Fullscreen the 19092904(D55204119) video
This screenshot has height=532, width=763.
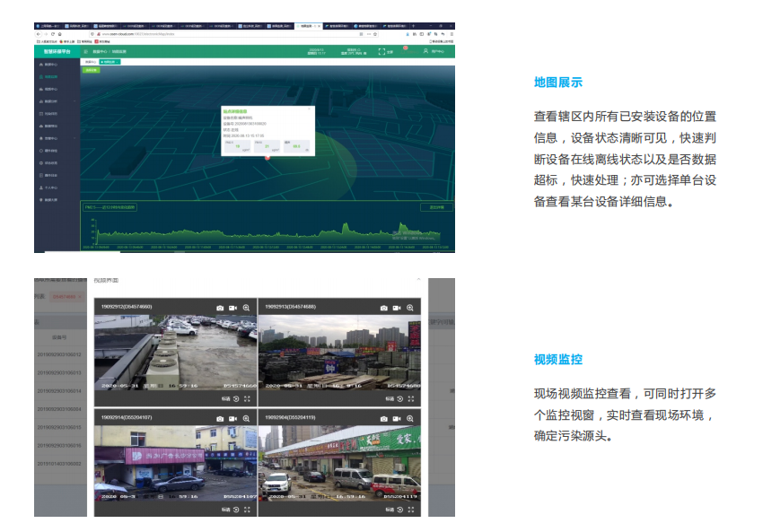(411, 510)
